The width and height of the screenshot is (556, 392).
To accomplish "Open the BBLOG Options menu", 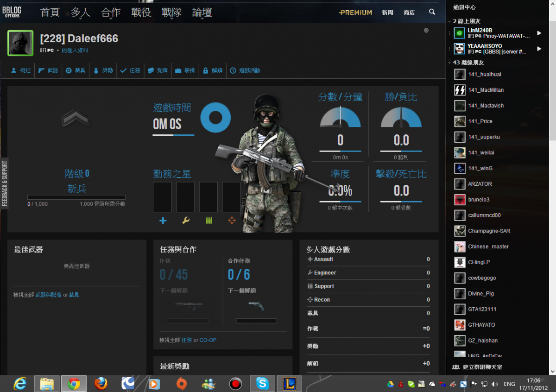I will (12, 12).
